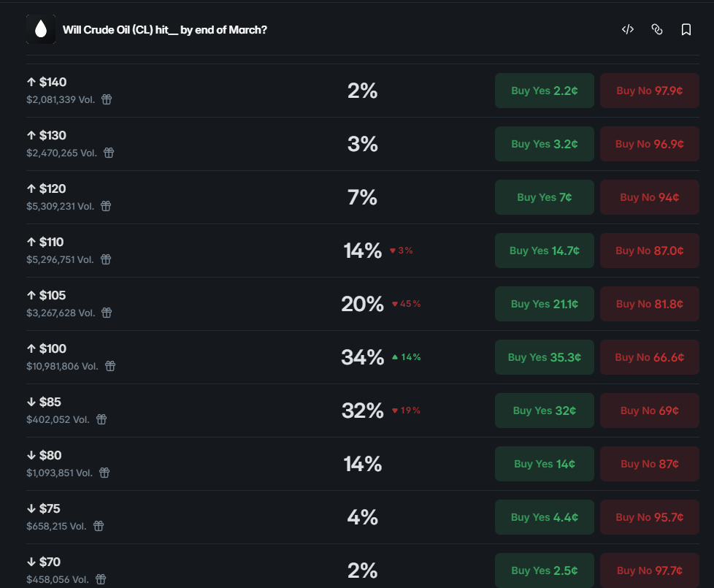Open the market title link
This screenshot has height=588, width=714.
pyautogui.click(x=164, y=30)
